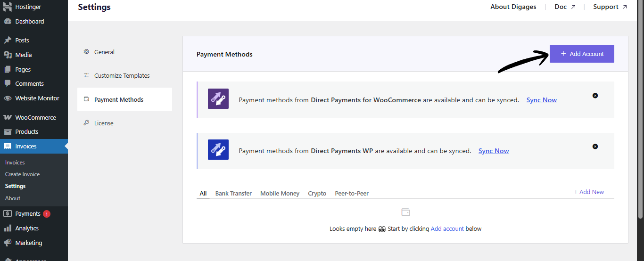The width and height of the screenshot is (644, 261).
Task: Open the Dashboard menu item
Action: (34, 21)
